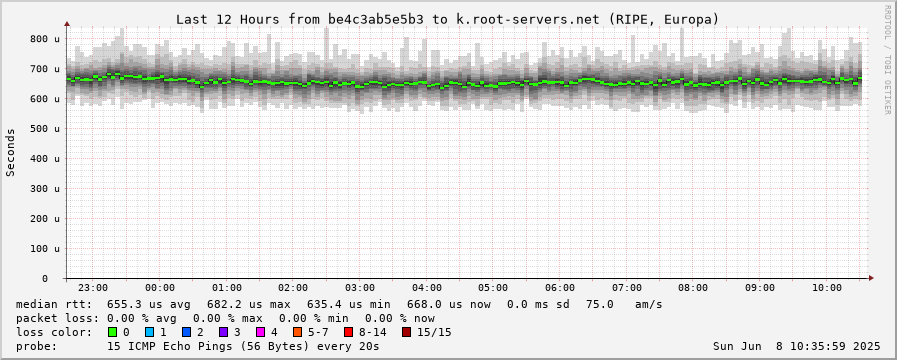Click the red 8-14 loss swatch
Viewport: 897px width, 360px height.
click(348, 332)
